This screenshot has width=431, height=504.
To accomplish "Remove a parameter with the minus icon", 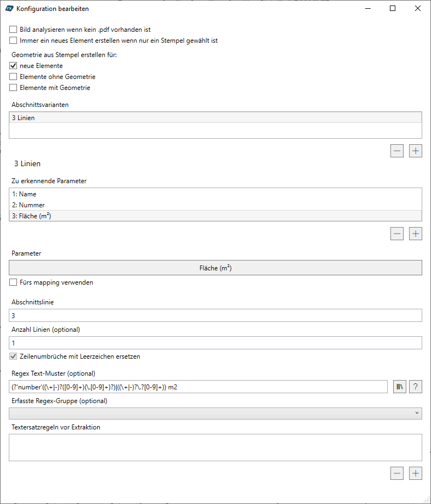I will pyautogui.click(x=396, y=233).
